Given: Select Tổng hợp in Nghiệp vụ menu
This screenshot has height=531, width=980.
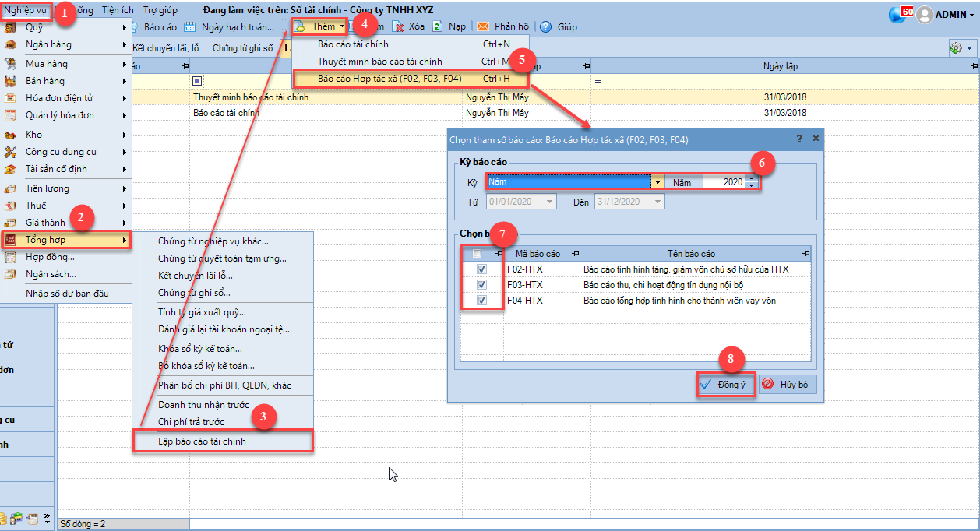Looking at the screenshot, I should click(67, 240).
